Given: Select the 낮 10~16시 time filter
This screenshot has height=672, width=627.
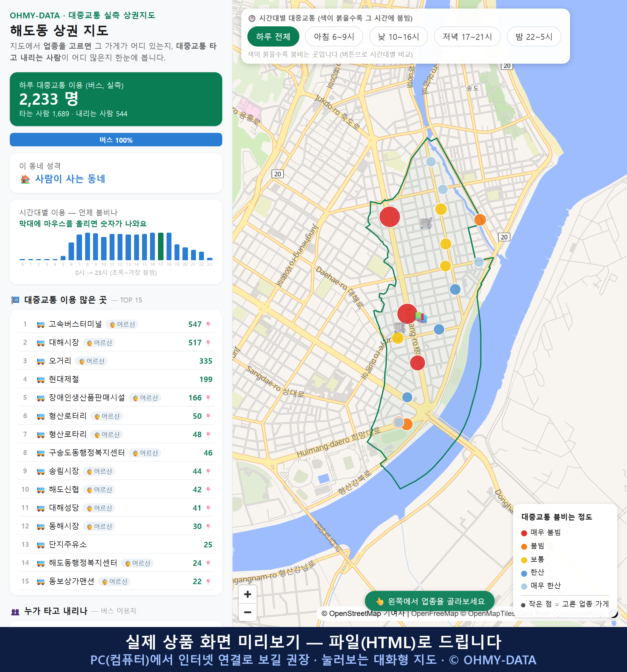Looking at the screenshot, I should tap(398, 36).
